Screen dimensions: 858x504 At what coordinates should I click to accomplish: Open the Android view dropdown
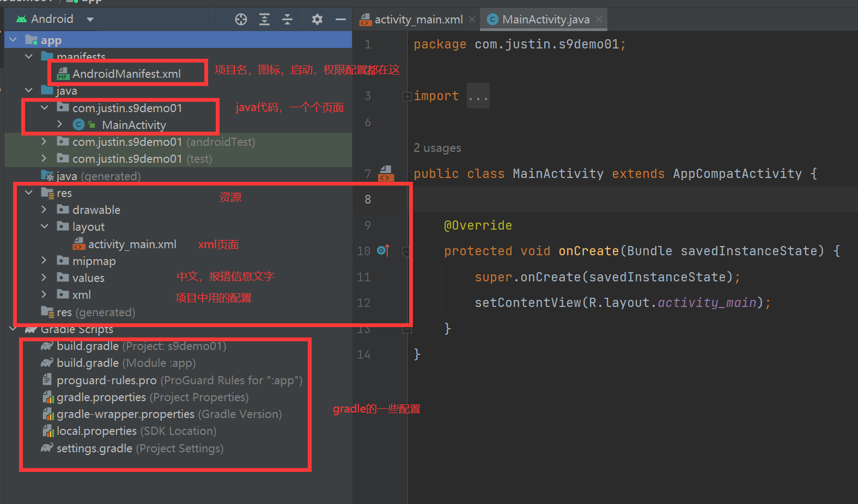click(90, 20)
